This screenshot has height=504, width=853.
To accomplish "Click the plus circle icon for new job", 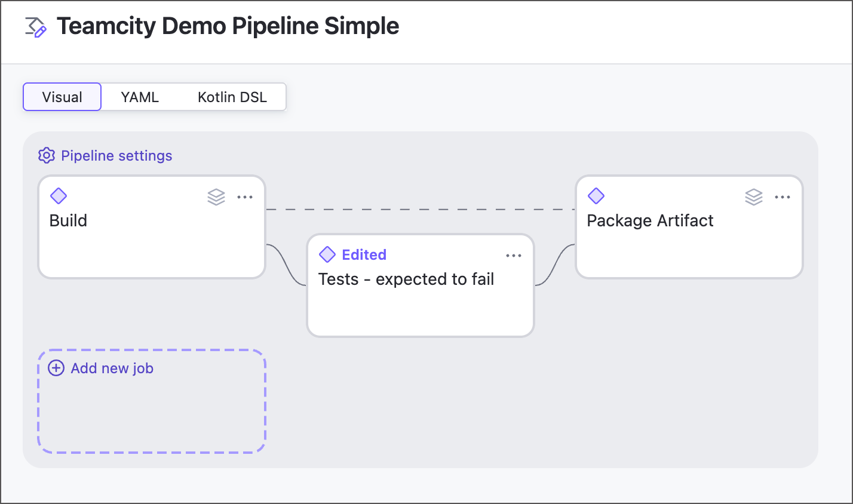I will (x=56, y=368).
